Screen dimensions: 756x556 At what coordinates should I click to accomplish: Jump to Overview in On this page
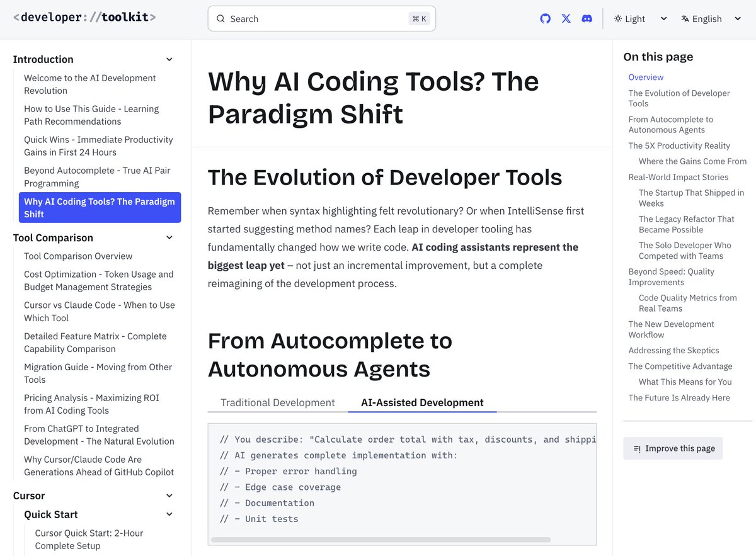tap(646, 77)
